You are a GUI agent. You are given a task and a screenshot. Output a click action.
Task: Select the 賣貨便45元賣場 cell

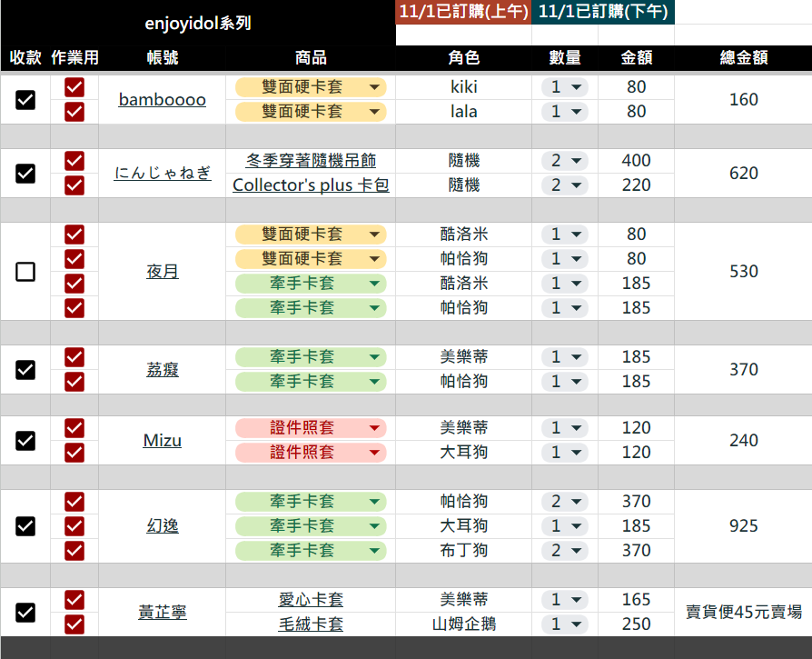coord(743,612)
